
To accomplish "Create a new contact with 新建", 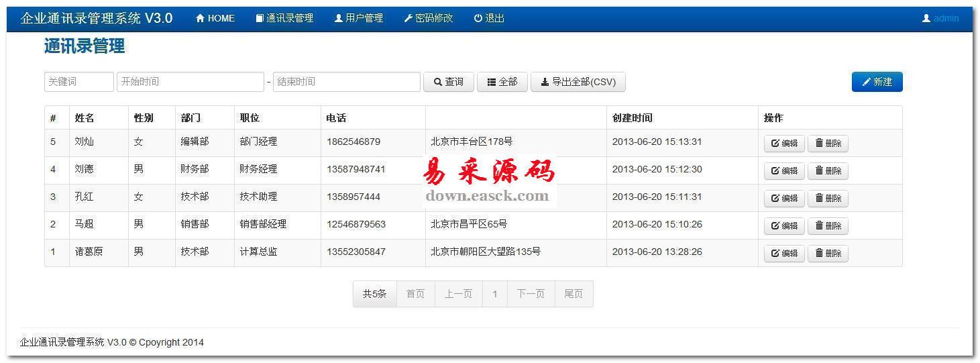I will point(877,82).
